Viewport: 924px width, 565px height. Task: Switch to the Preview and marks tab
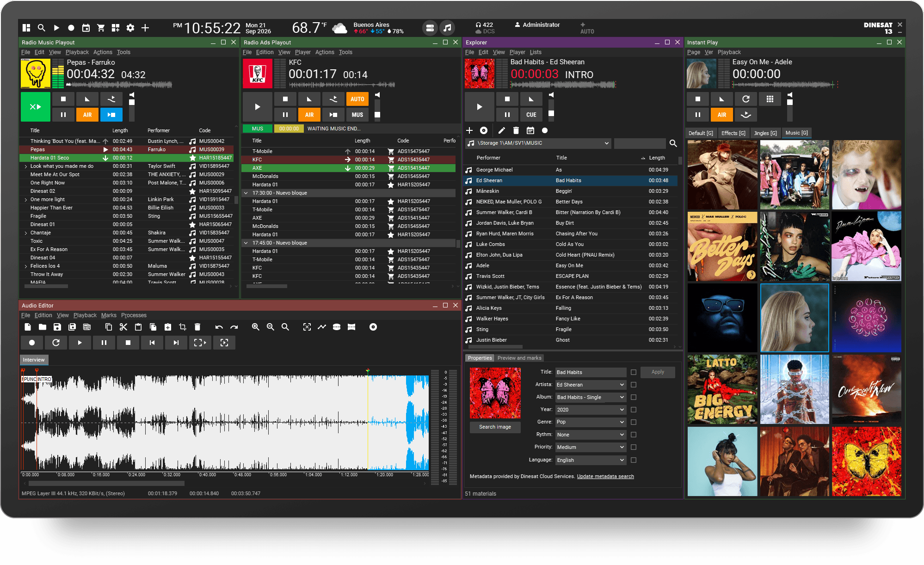(x=519, y=358)
